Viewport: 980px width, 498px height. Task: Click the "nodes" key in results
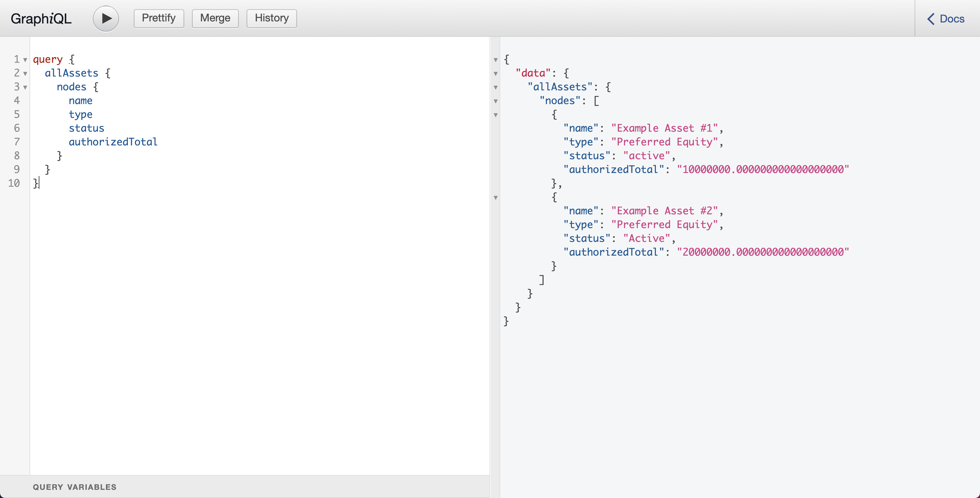tap(560, 101)
